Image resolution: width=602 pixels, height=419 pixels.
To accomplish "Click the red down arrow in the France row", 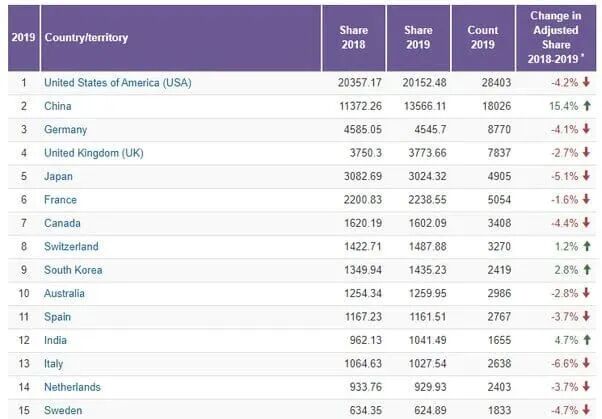I will pyautogui.click(x=586, y=199).
